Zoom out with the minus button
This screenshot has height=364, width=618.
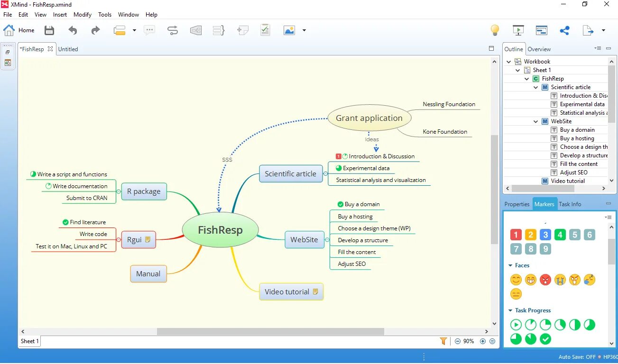coord(458,341)
